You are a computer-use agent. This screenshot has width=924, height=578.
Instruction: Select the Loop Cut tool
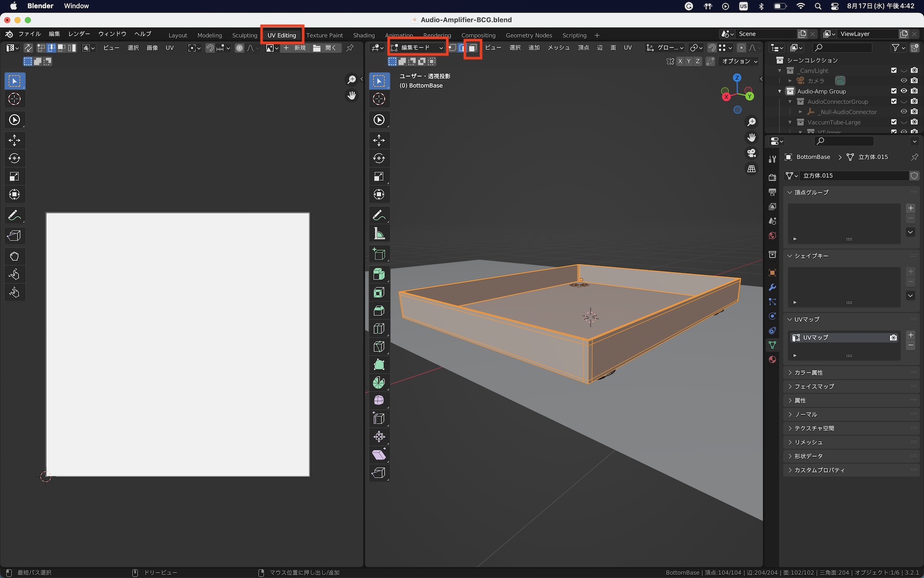tap(379, 329)
